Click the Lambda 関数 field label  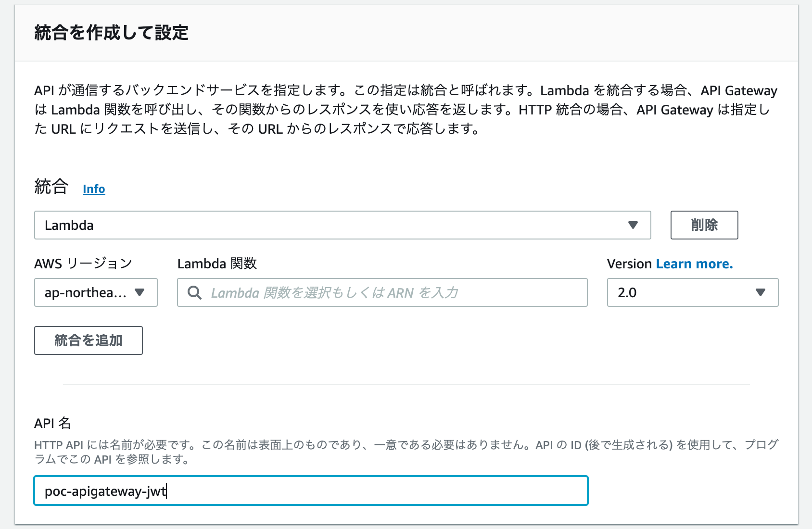point(217,264)
